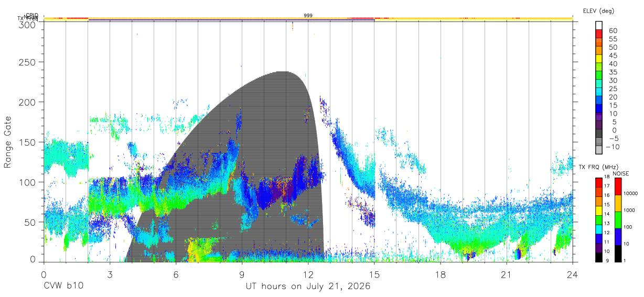Click the 999 label above the plot
Screen dimensions: 644x297
308,16
